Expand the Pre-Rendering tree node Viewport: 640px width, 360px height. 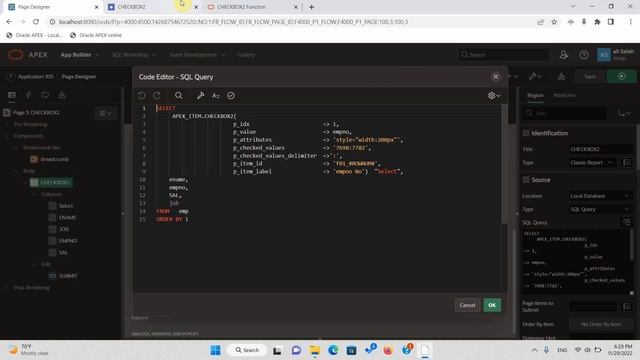coord(7,124)
